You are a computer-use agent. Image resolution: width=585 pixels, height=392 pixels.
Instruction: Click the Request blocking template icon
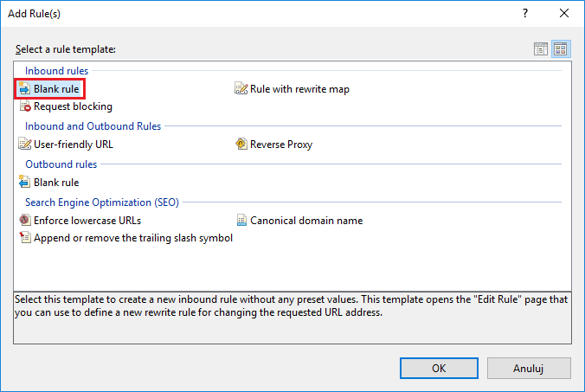click(x=25, y=106)
